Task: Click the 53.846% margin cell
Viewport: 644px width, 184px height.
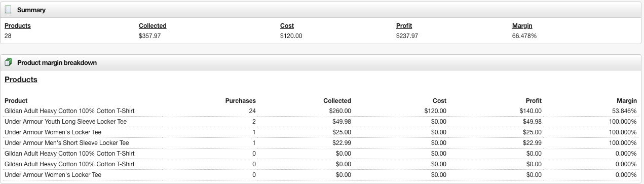Action: pos(625,111)
